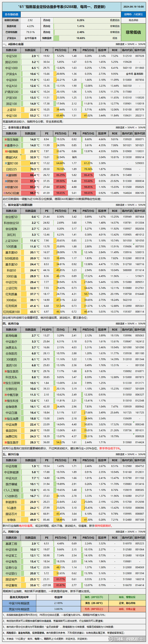Viewport: 148px width, 644px height.
Task: Select the red 新手持仓低于5% note
Action: click(110, 448)
